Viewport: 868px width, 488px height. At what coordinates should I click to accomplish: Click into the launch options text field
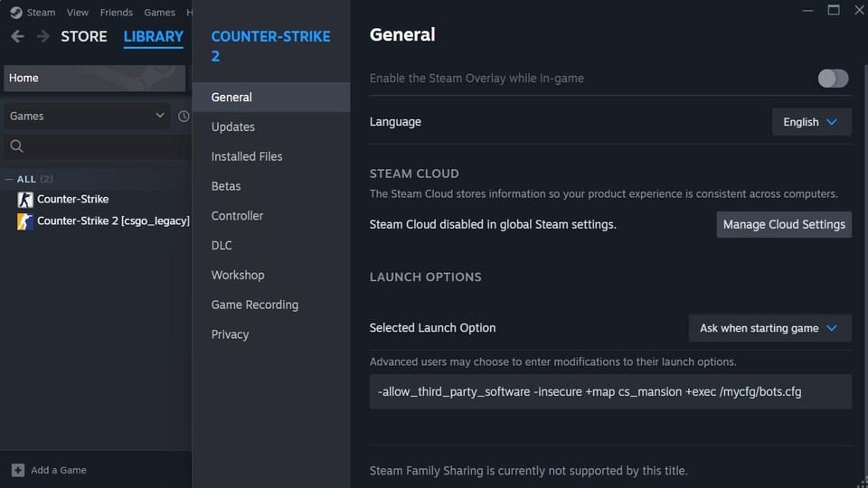click(x=610, y=391)
